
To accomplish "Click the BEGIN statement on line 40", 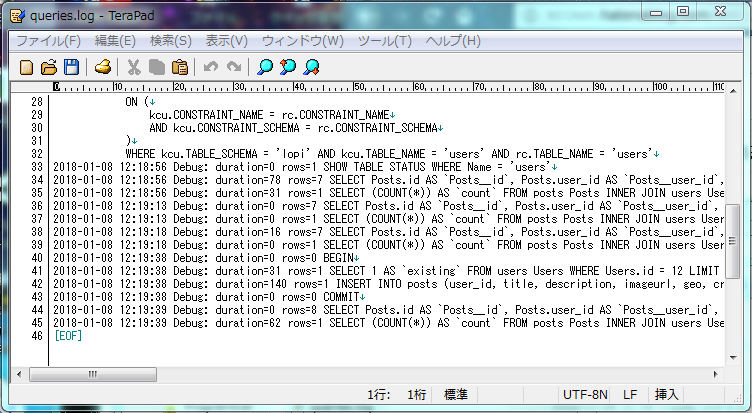I will click(x=338, y=258).
